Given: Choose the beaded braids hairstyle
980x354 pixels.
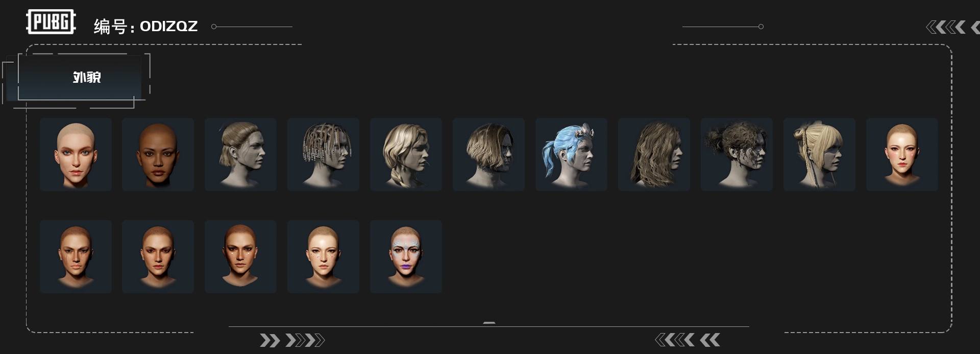Looking at the screenshot, I should (x=324, y=154).
